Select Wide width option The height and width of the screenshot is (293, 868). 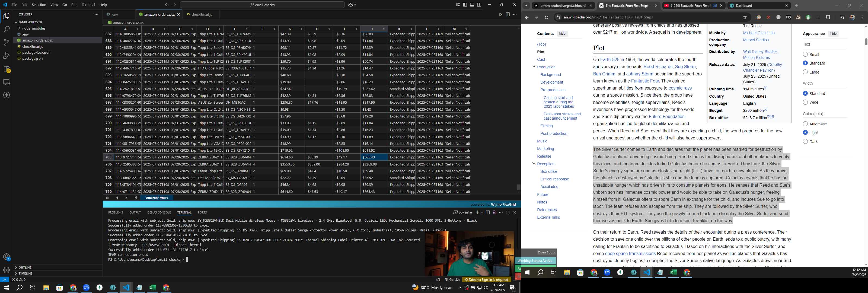(805, 102)
